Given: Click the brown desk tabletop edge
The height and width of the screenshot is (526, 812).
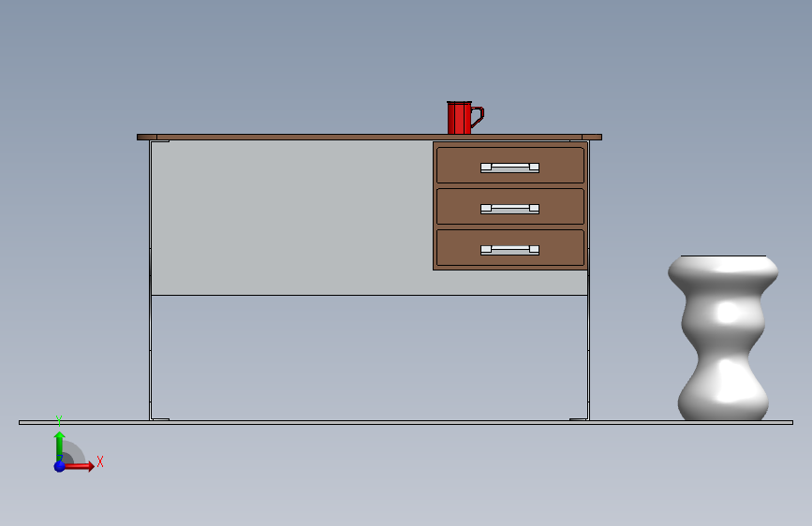Looking at the screenshot, I should pos(369,138).
